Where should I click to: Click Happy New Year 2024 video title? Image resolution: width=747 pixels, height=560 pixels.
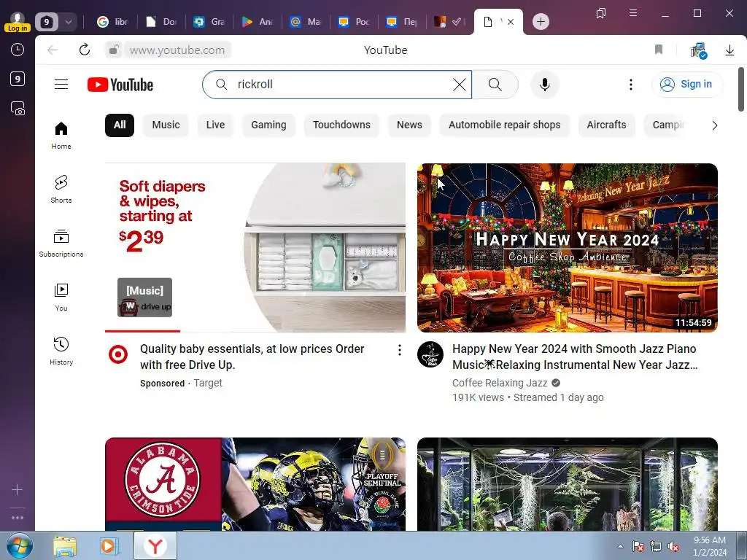575,357
